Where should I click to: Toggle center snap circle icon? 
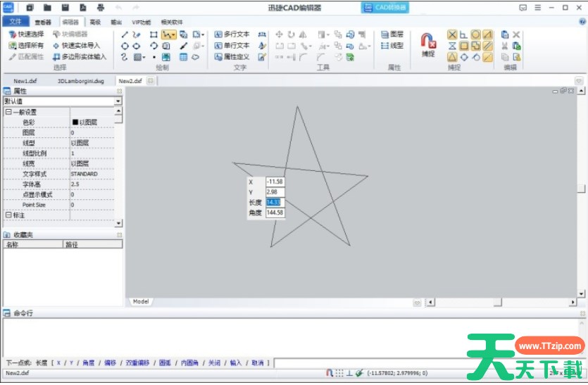click(x=476, y=34)
